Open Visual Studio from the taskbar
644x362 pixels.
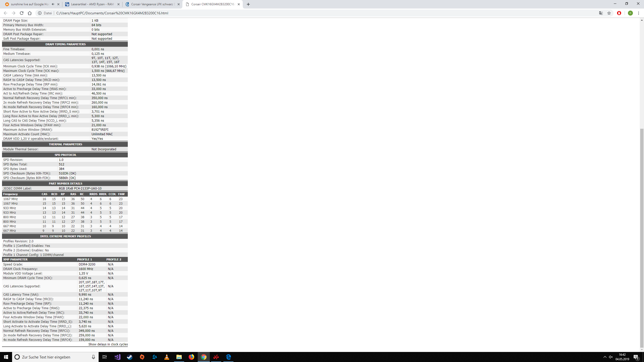[117, 357]
